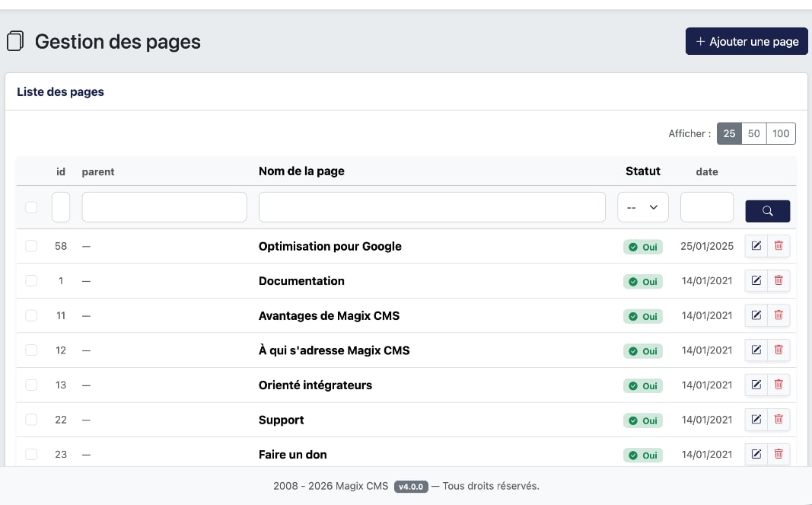Select 25 items display option
812x505 pixels.
click(729, 133)
